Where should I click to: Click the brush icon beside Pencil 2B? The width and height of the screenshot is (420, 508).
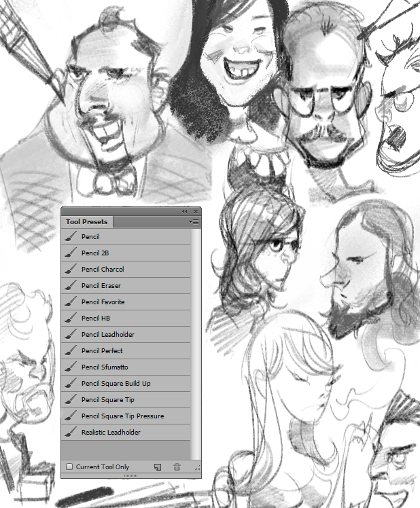(x=71, y=253)
